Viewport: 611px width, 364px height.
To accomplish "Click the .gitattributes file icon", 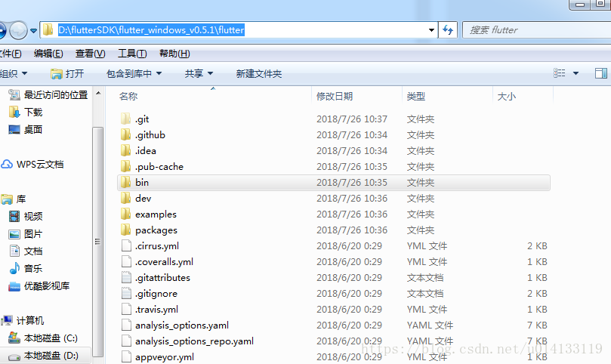I will [x=126, y=277].
